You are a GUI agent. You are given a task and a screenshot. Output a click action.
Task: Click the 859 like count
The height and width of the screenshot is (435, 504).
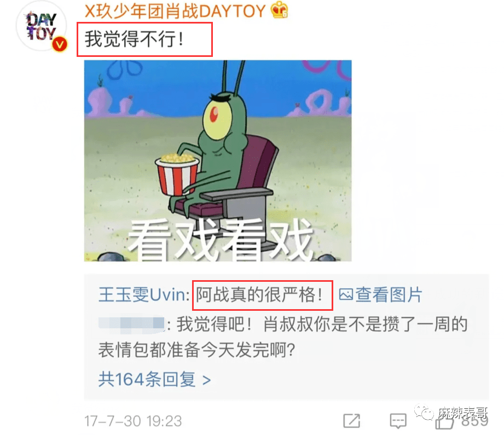[475, 421]
